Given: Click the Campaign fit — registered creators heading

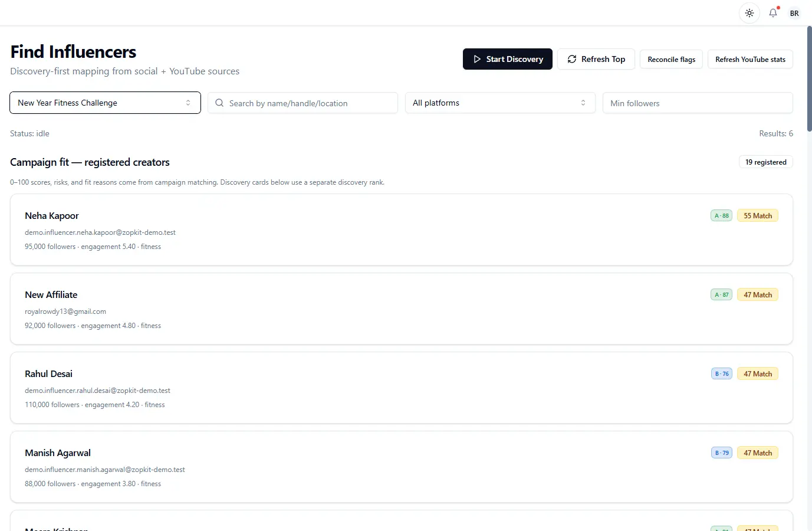Looking at the screenshot, I should point(90,162).
